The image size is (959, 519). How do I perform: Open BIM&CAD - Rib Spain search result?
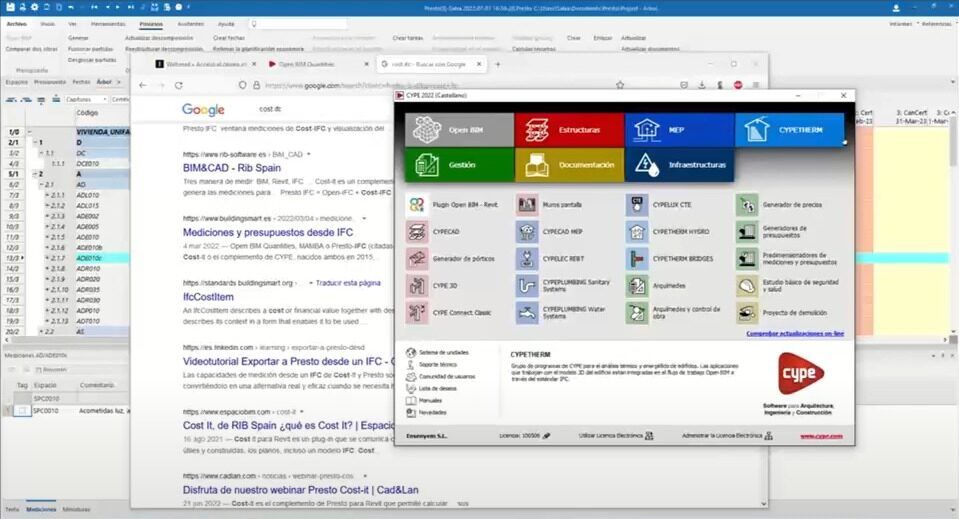coord(228,168)
